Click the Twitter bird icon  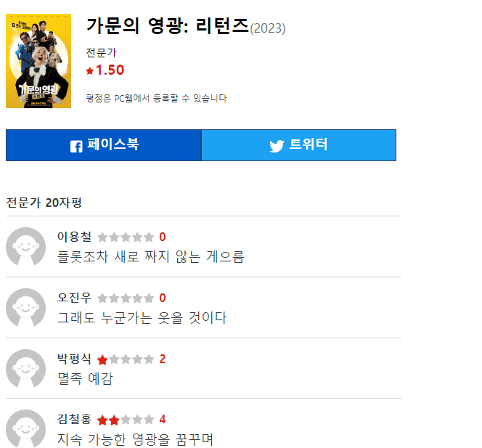pos(277,146)
